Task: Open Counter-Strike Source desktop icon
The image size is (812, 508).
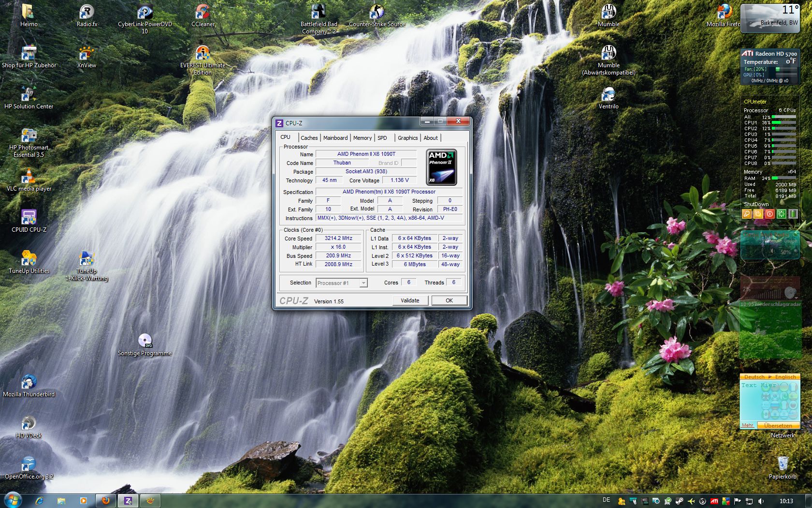Action: pos(377,15)
